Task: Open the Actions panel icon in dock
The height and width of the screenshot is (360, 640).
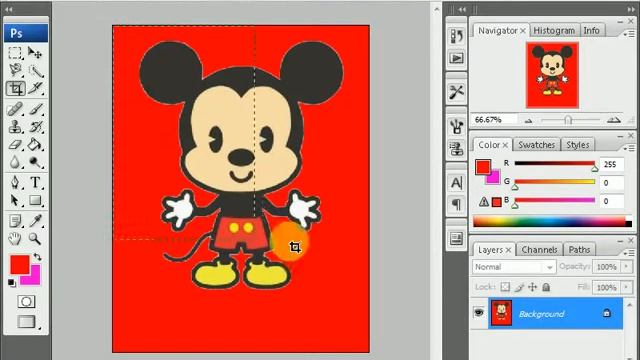Action: tap(456, 58)
